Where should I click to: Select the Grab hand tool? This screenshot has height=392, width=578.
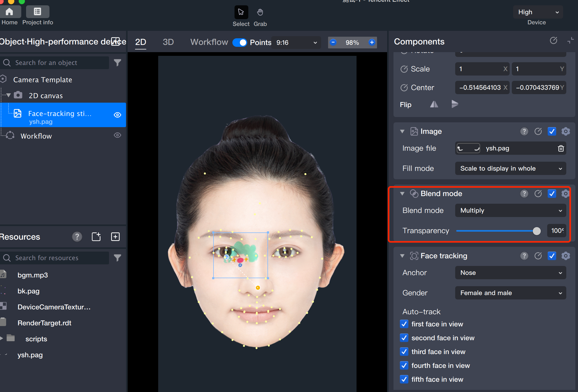(x=260, y=12)
